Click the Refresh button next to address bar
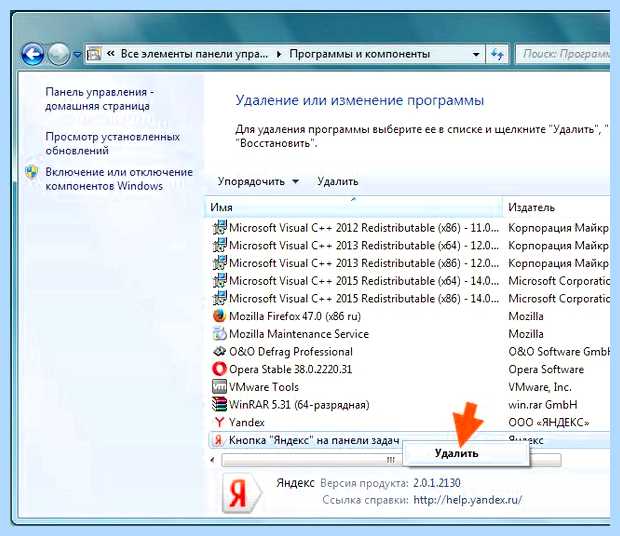Screen dimensions: 620x536 (x=497, y=54)
